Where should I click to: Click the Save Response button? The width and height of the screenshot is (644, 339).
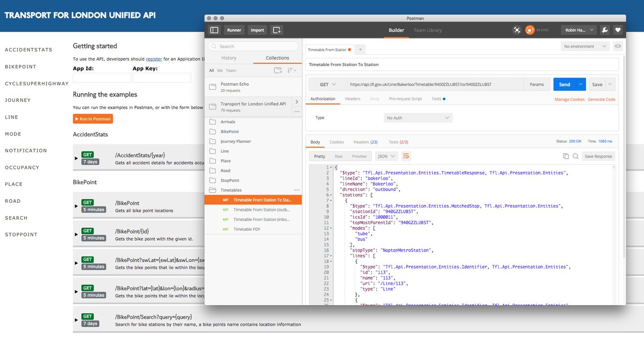[x=598, y=156]
